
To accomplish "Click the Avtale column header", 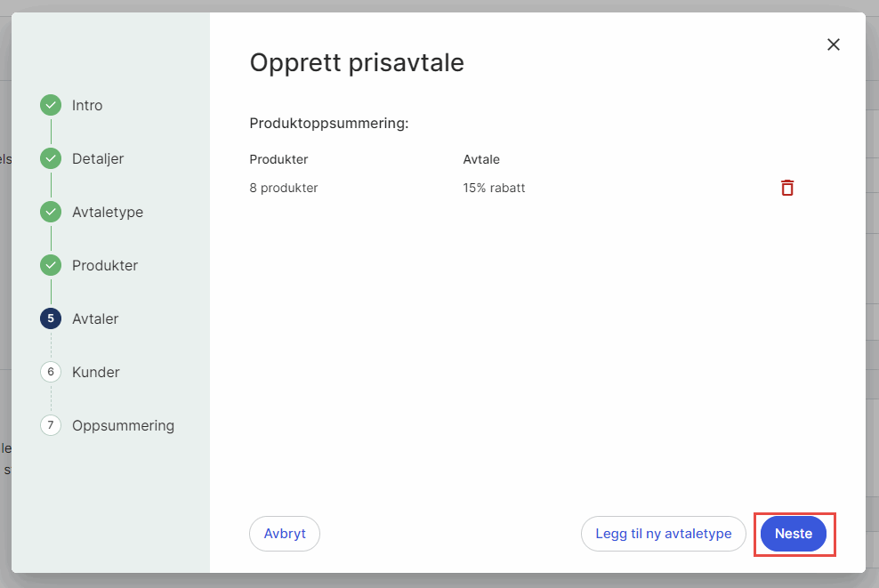I will pyautogui.click(x=481, y=159).
